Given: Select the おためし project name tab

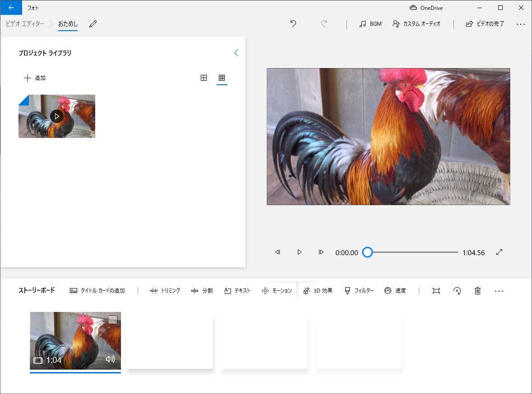Looking at the screenshot, I should (68, 24).
